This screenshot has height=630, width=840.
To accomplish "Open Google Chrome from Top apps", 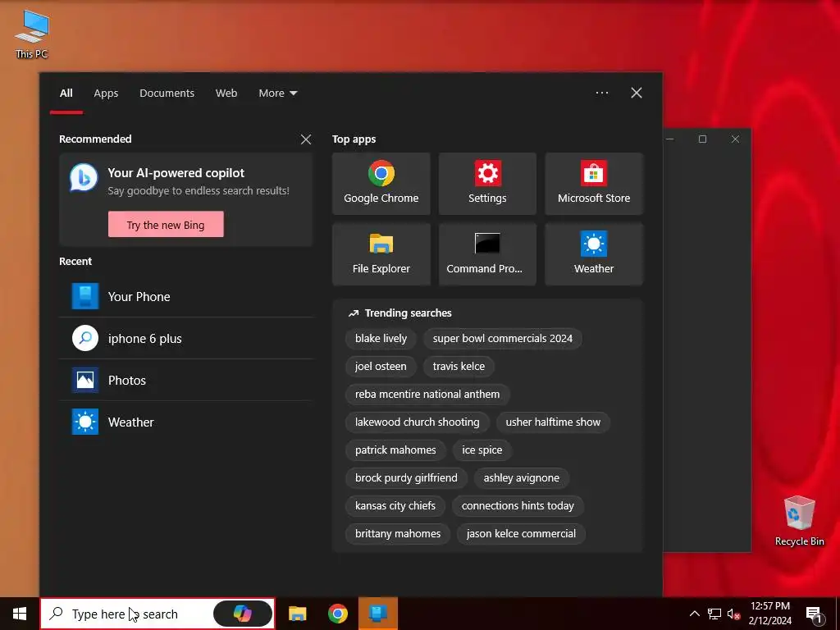I will coord(381,184).
